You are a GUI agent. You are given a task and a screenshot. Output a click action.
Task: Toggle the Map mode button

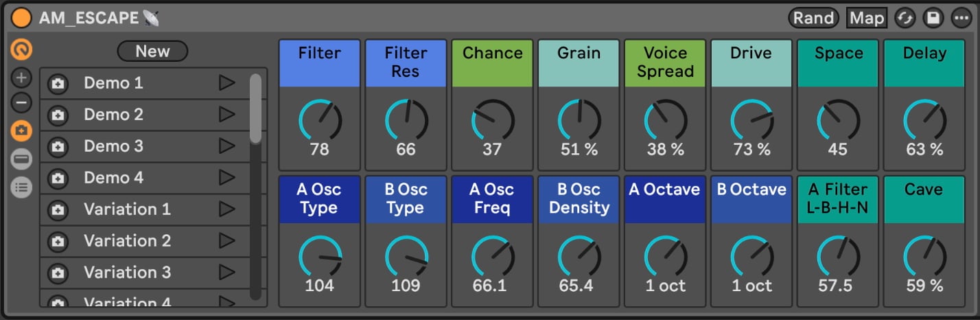(x=867, y=19)
